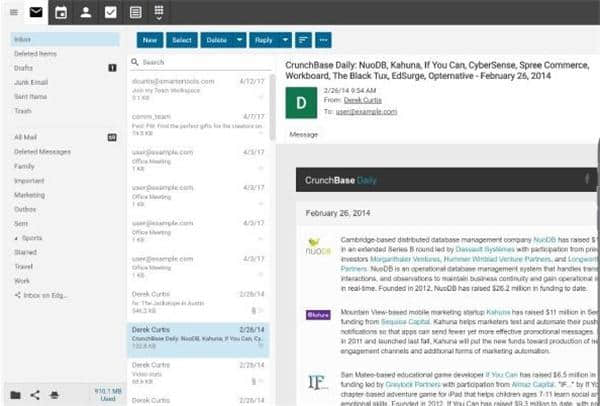The height and width of the screenshot is (406, 600).
Task: Select the Junk Email folder
Action: click(32, 81)
